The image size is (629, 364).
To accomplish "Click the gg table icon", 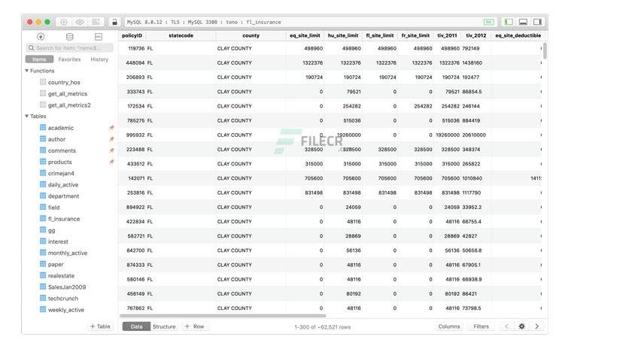I will click(43, 230).
